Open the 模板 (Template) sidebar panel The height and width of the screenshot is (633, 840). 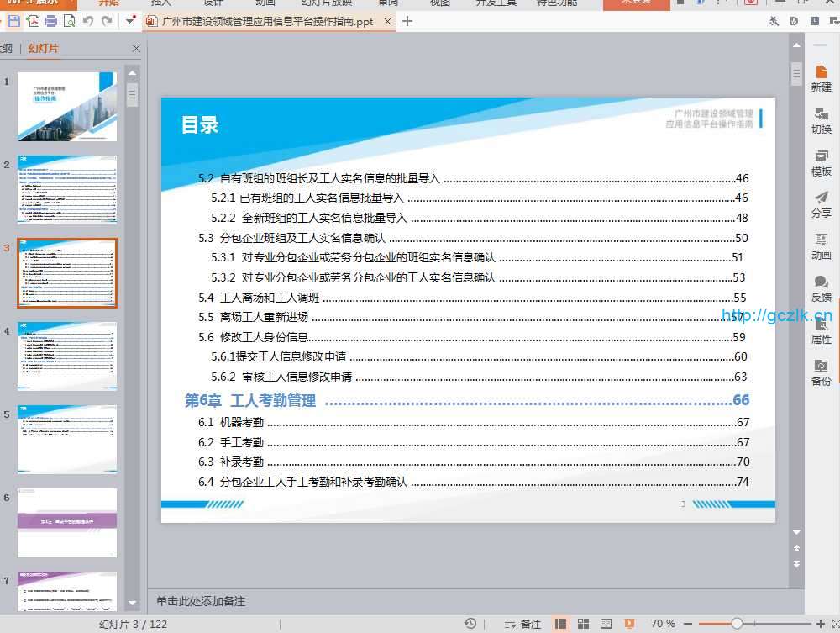point(821,163)
